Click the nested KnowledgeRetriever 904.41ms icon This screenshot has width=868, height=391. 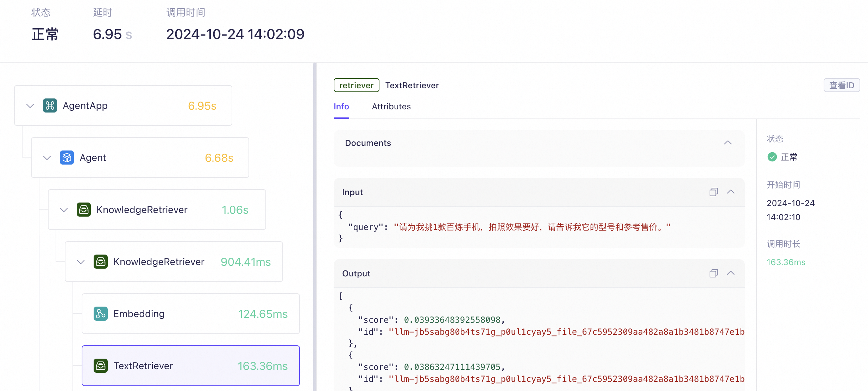100,262
